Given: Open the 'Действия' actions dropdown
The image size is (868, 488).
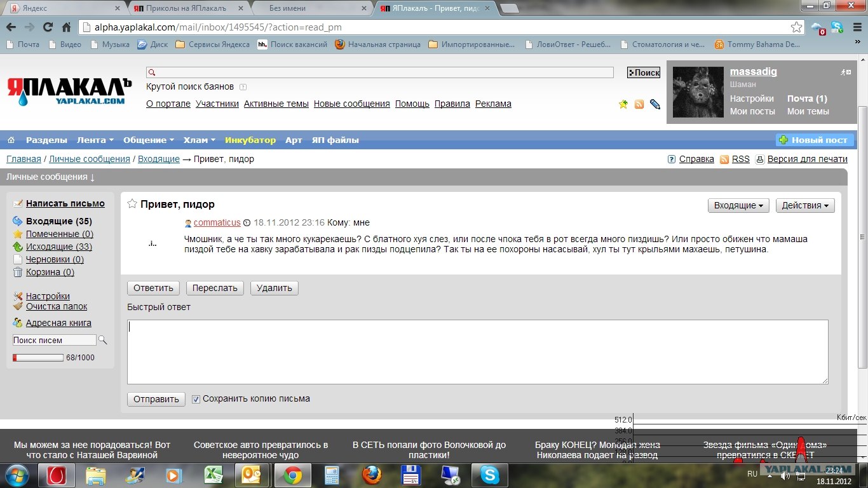Looking at the screenshot, I should (x=805, y=205).
